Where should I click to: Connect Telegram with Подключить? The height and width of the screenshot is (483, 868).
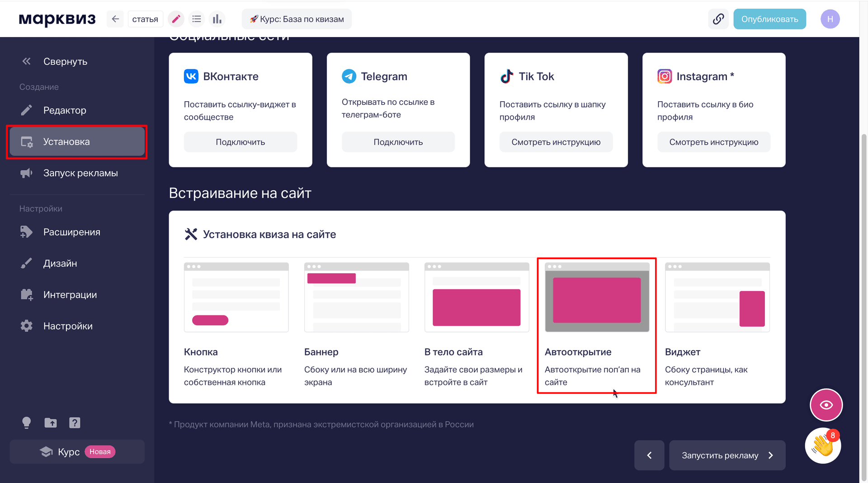pyautogui.click(x=398, y=142)
